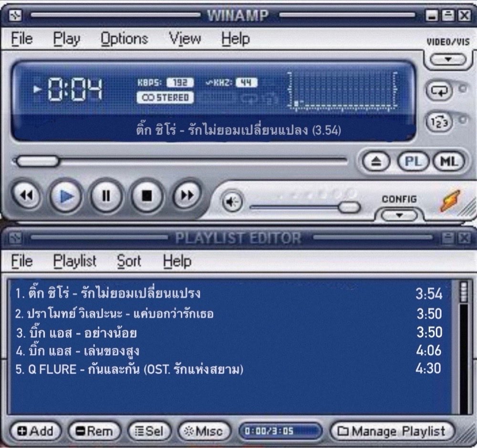The image size is (477, 448).
Task: Open the View menu
Action: [185, 39]
